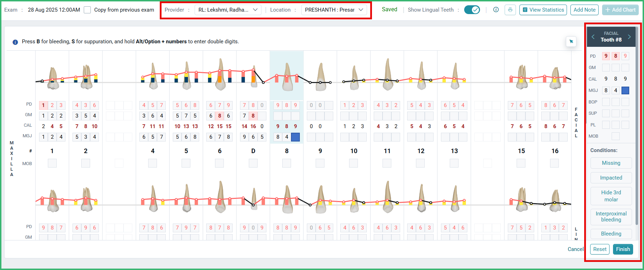
Task: Select the Missing condition
Action: point(611,163)
